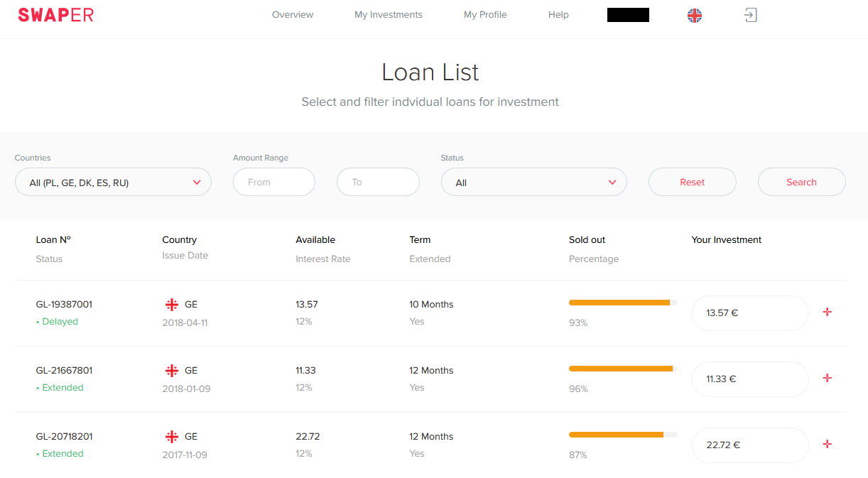Image resolution: width=868 pixels, height=478 pixels.
Task: Go to My Investments page
Action: (x=388, y=15)
